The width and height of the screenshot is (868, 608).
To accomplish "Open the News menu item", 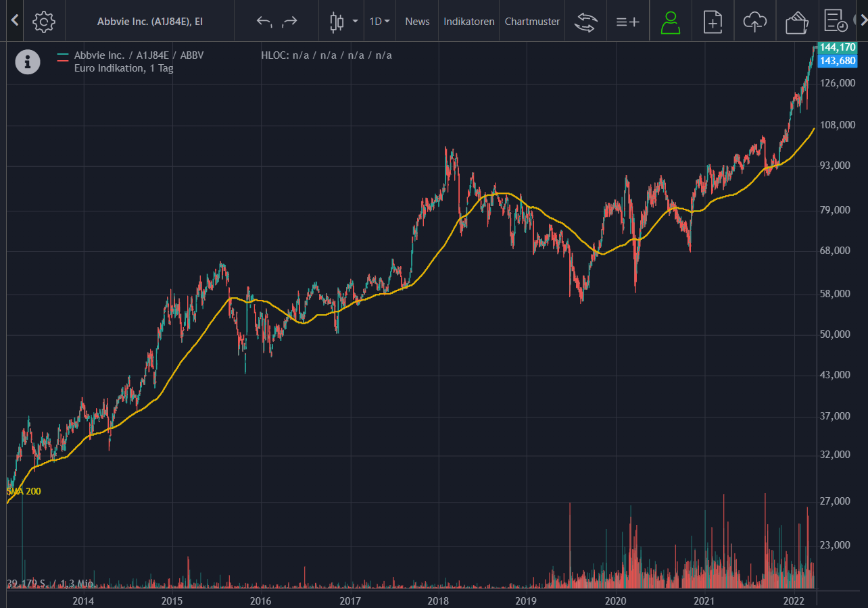I will pos(417,22).
